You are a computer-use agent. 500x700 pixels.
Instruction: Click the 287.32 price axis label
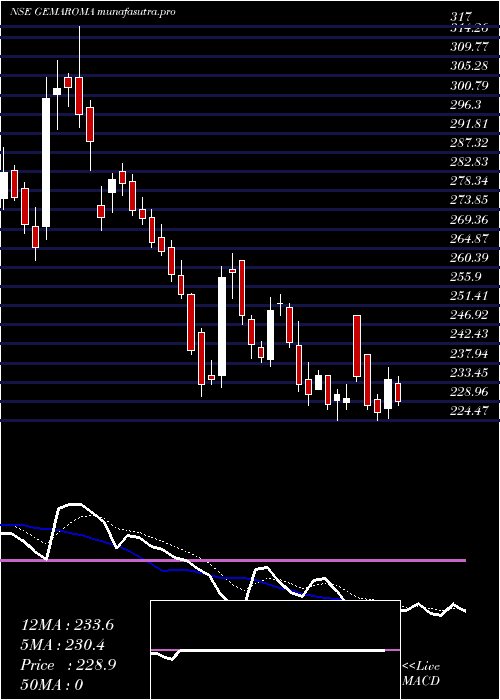[x=469, y=142]
